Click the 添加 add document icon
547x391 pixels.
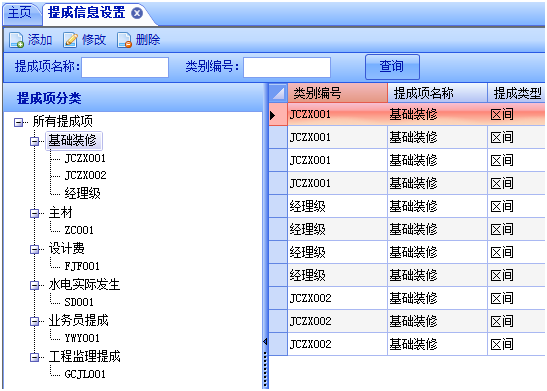(16, 40)
